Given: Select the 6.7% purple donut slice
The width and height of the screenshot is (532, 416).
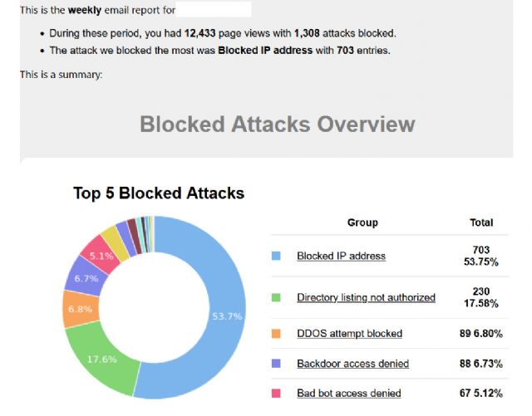Looking at the screenshot, I should click(x=84, y=277).
